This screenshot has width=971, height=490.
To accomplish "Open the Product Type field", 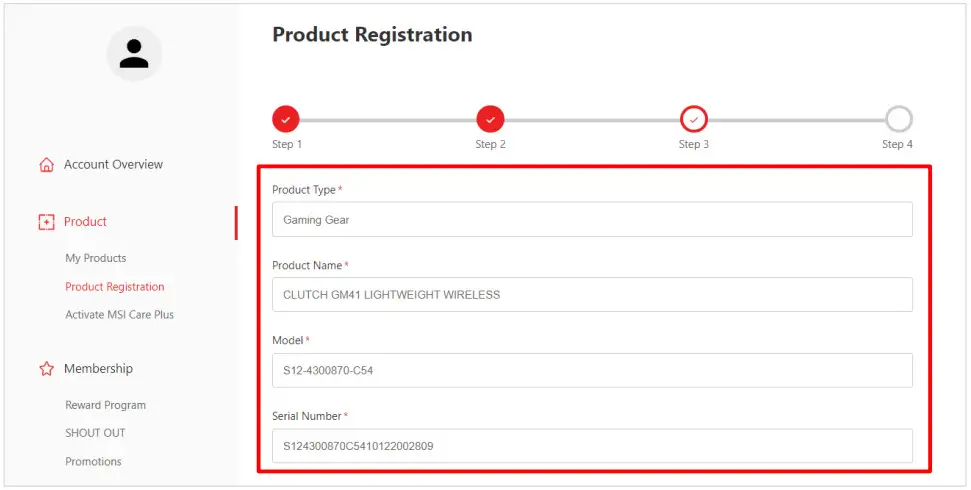I will click(592, 220).
